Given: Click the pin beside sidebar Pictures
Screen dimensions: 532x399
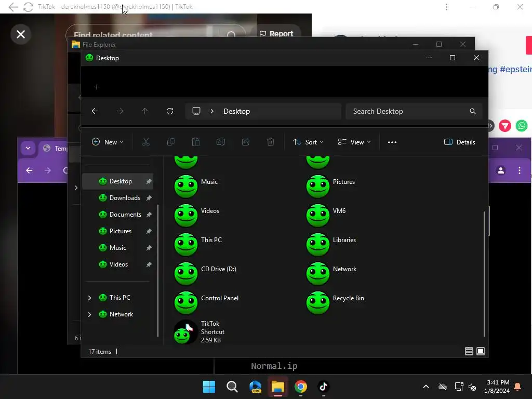Looking at the screenshot, I should pos(149,231).
